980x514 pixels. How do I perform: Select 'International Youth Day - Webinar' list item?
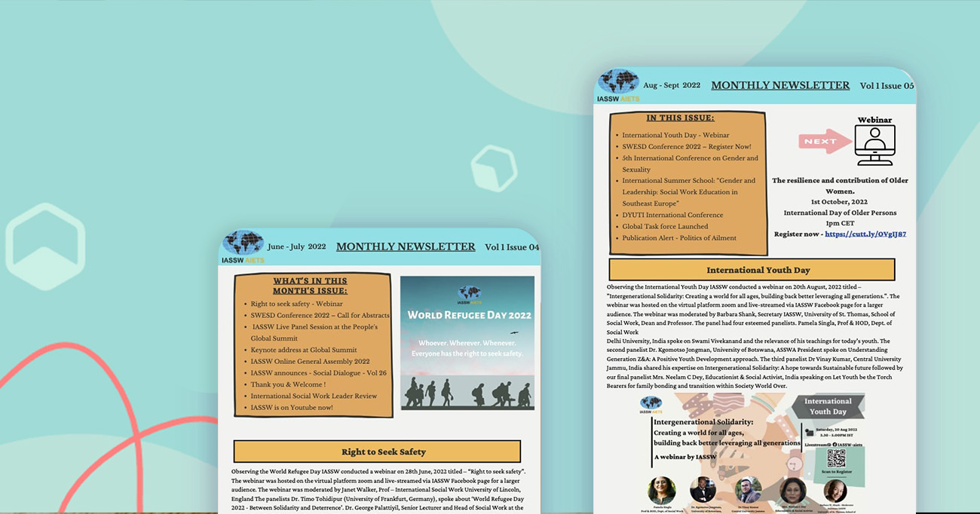pos(675,135)
